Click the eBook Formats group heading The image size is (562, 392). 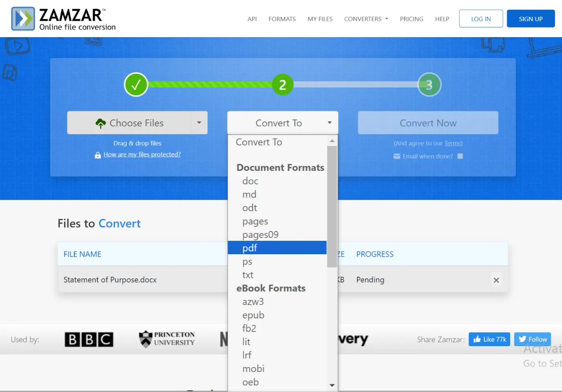pos(271,289)
